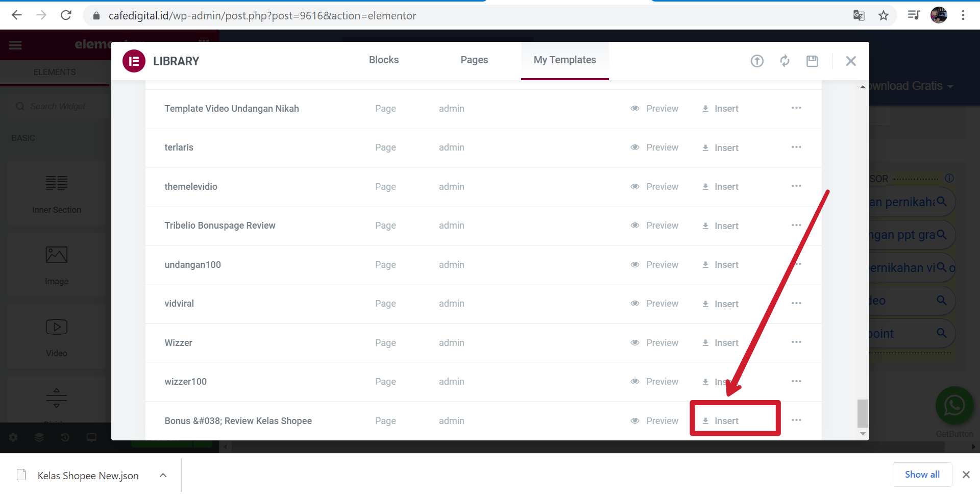The image size is (980, 496).
Task: Switch to the Pages tab
Action: [x=474, y=60]
